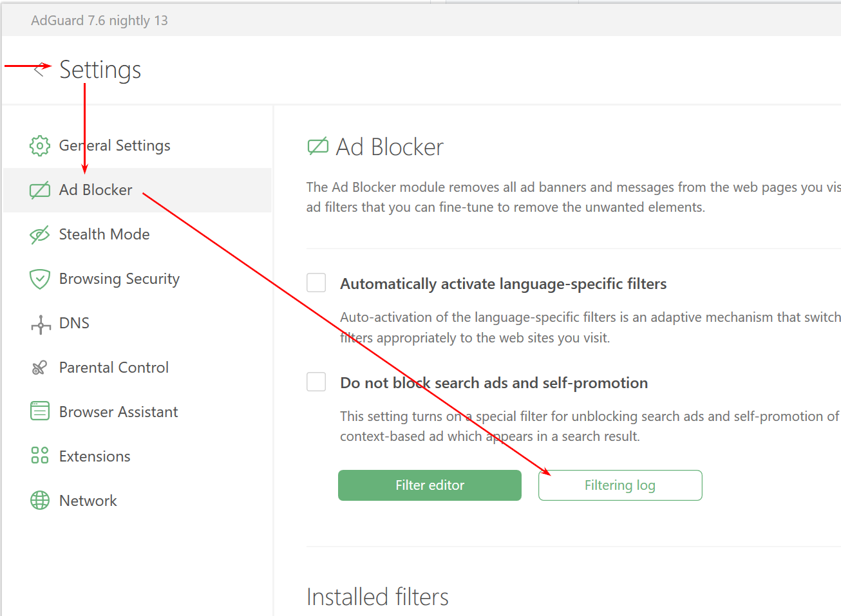Image resolution: width=841 pixels, height=616 pixels.
Task: Select the Ad Blocker sidebar icon
Action: click(39, 190)
